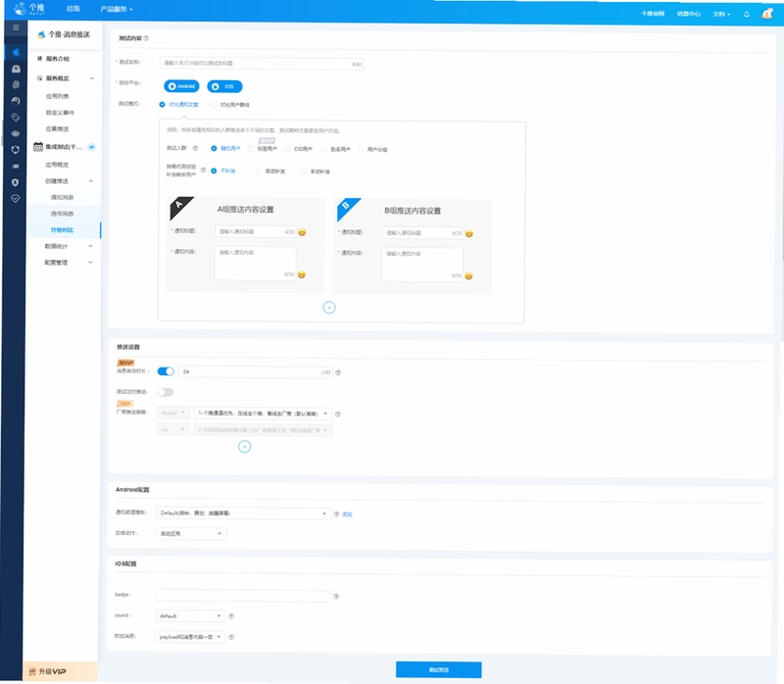Click help icon next to sound dropdown
784x684 pixels.
click(231, 616)
